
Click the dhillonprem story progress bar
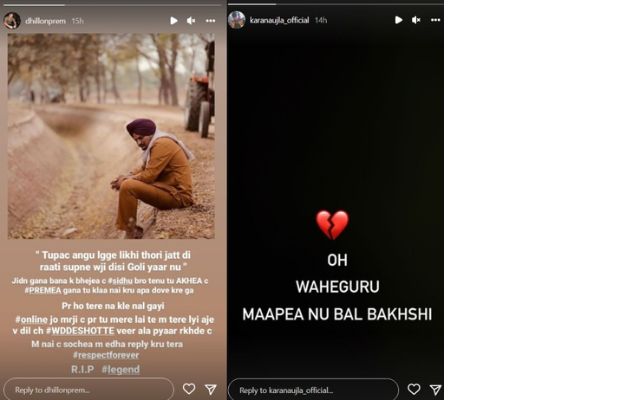pos(112,5)
